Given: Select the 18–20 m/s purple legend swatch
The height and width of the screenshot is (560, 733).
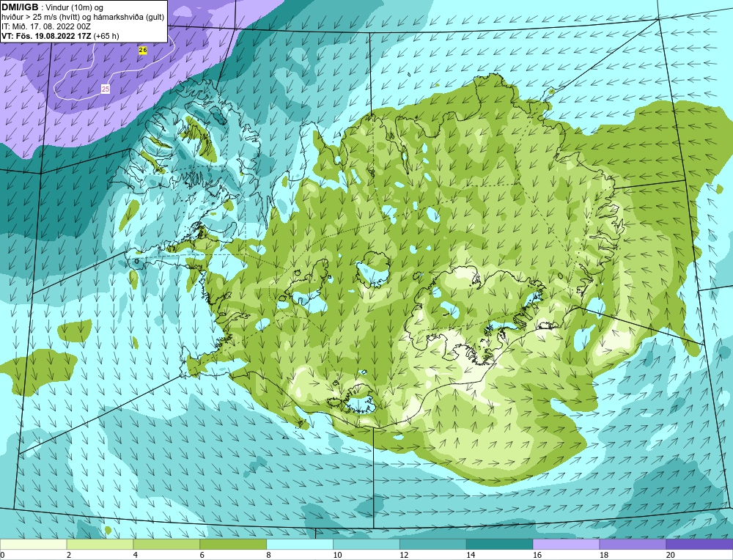Looking at the screenshot, I should [x=633, y=545].
